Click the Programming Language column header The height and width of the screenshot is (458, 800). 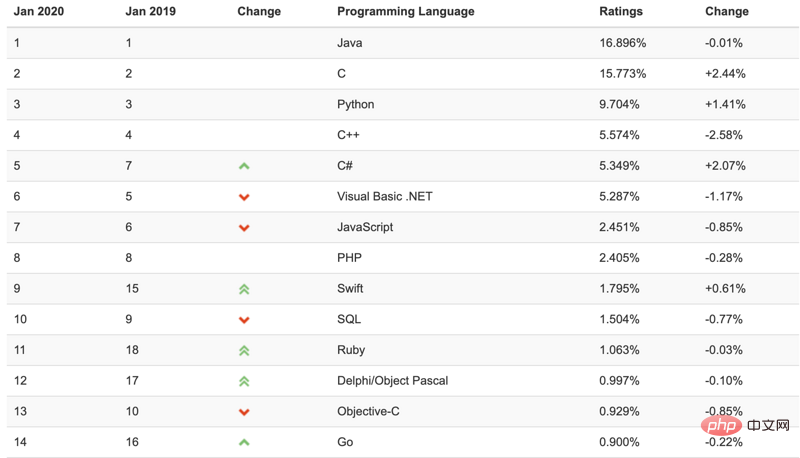[x=406, y=11]
